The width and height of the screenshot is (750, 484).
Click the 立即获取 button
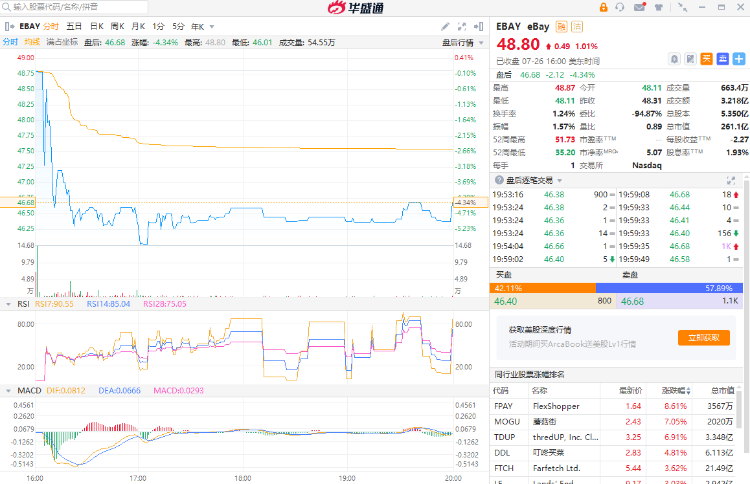(x=704, y=338)
